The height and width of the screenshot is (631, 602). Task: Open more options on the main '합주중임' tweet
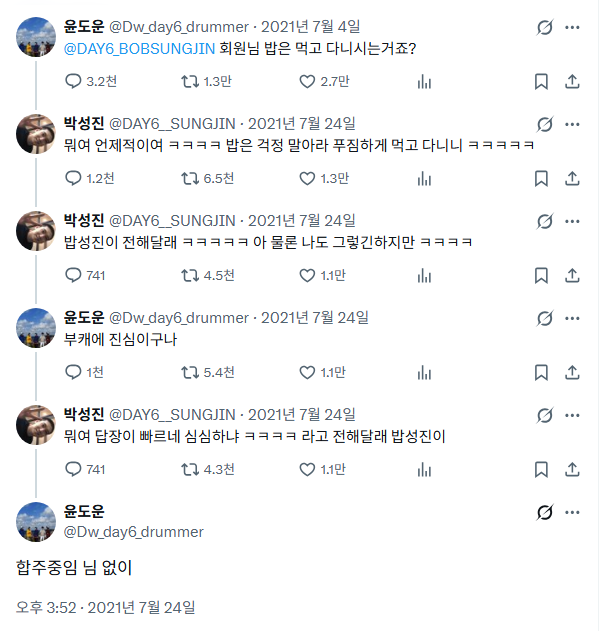572,512
